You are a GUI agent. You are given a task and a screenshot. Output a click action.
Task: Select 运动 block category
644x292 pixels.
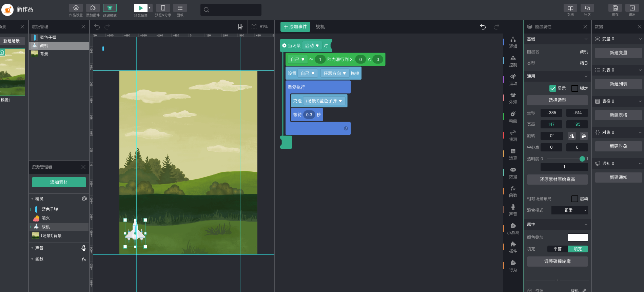tap(513, 80)
